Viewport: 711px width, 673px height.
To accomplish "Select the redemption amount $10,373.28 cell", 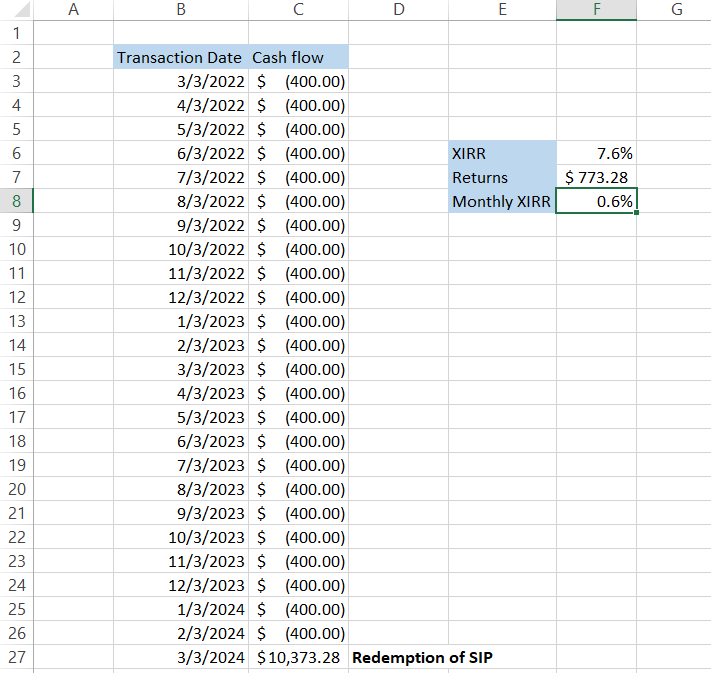I will coord(299,657).
